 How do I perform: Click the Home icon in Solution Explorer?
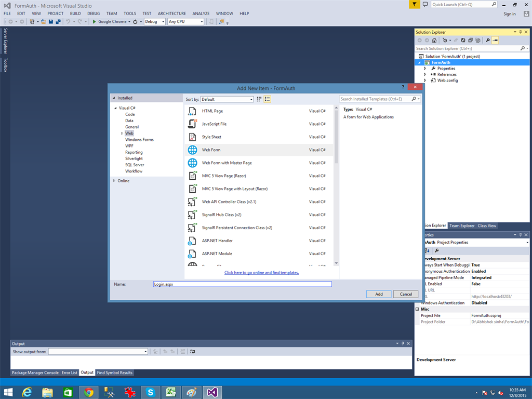(434, 40)
